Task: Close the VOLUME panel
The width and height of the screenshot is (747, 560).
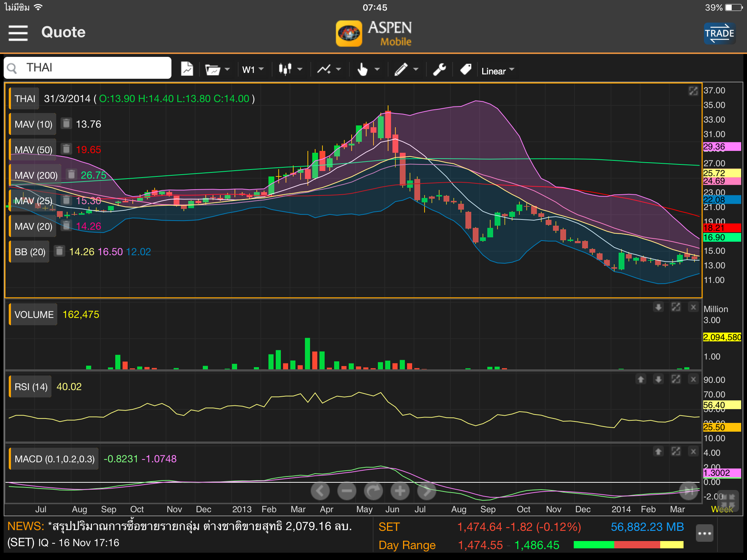Action: [693, 307]
